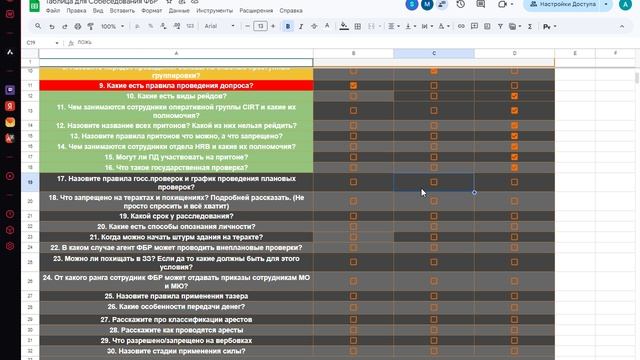Screen dimensions: 640x360
Task: Open version history clock icon
Action: coord(460,4)
